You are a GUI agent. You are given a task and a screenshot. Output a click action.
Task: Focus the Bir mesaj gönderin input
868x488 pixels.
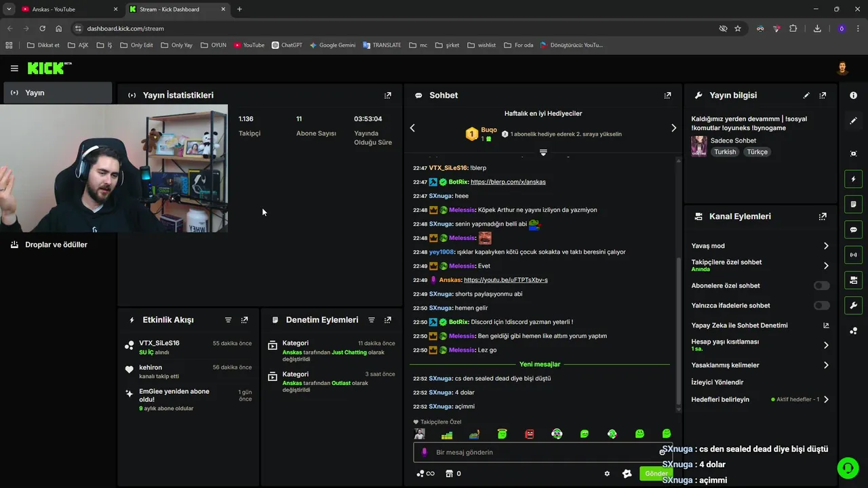click(542, 452)
